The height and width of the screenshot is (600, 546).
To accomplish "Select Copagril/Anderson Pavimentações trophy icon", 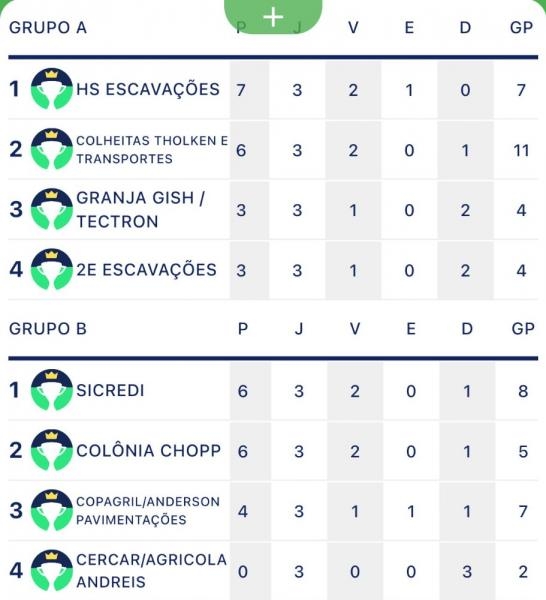I will pyautogui.click(x=52, y=510).
